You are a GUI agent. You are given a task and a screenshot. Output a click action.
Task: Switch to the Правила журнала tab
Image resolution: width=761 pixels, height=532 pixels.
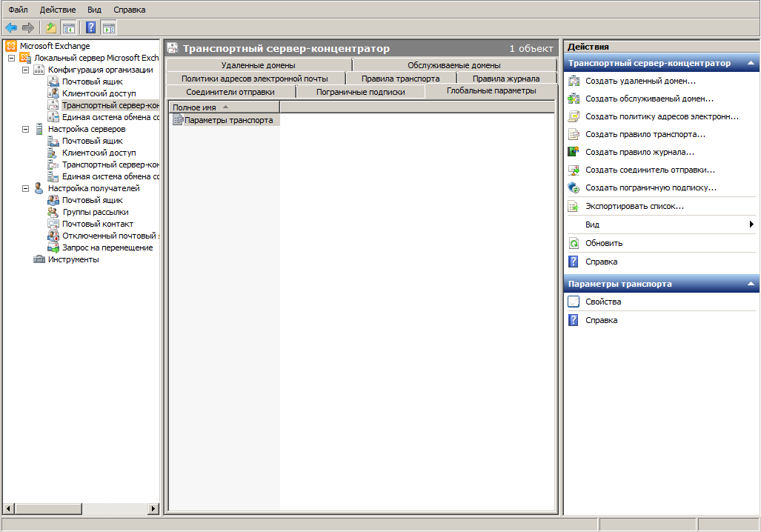[x=506, y=79]
